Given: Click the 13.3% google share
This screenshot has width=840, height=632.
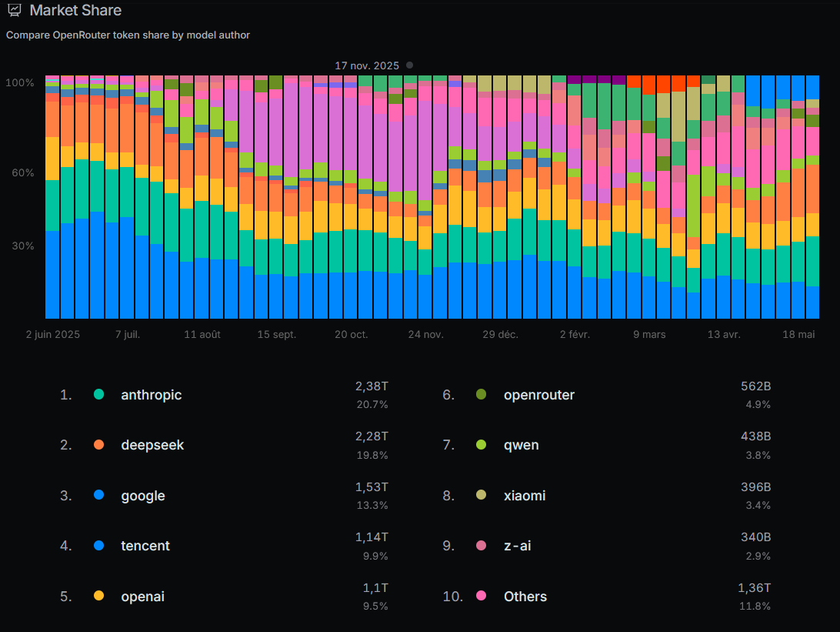Looking at the screenshot, I should [x=372, y=506].
